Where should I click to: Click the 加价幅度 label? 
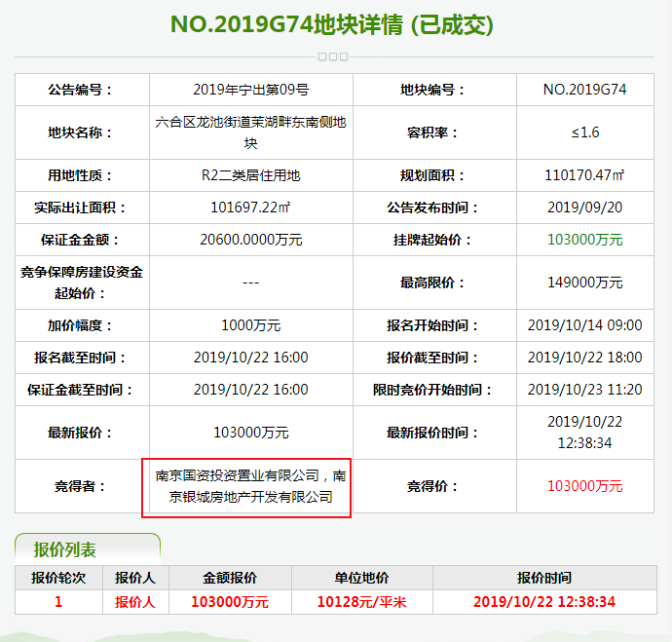(x=80, y=325)
